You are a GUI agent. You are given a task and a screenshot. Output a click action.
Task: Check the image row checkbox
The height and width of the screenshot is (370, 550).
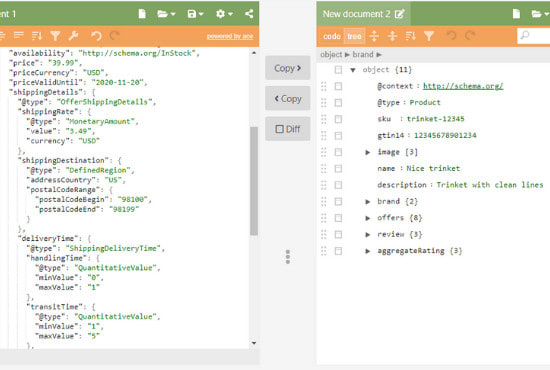coord(338,152)
